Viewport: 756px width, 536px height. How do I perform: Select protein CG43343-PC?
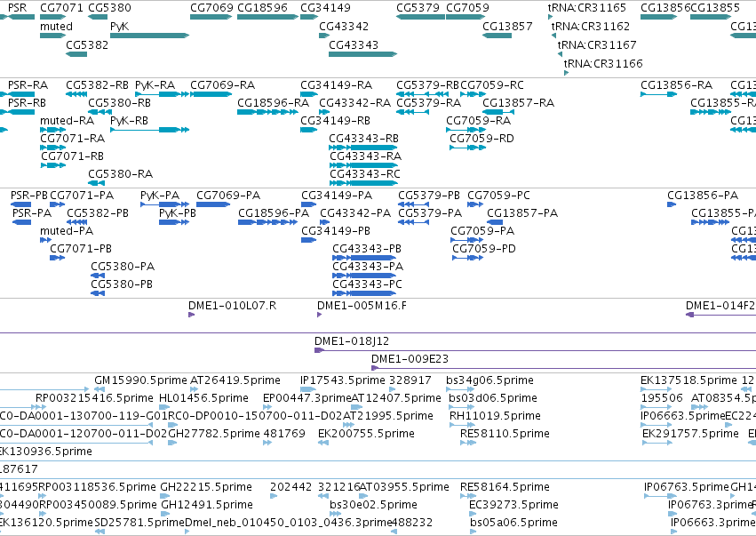pos(364,292)
